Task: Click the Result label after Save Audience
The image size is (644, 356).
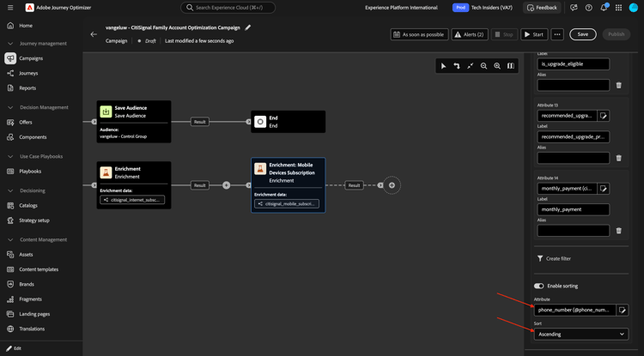Action: click(x=199, y=122)
